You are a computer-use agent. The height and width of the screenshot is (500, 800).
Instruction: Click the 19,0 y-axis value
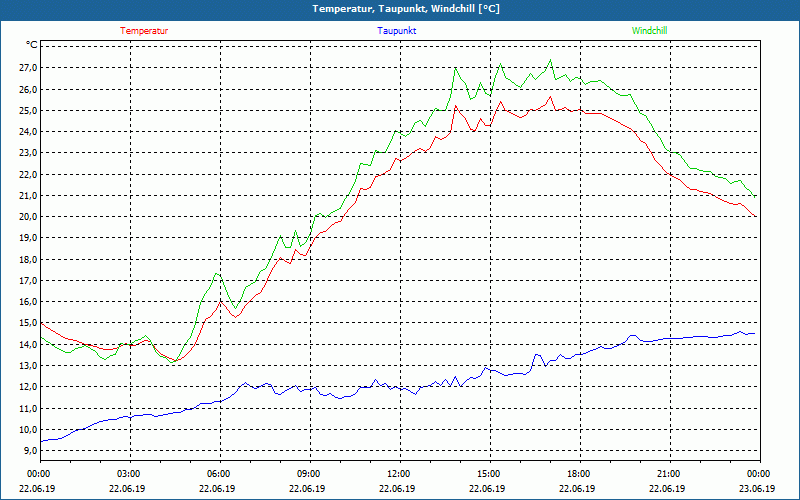click(29, 238)
